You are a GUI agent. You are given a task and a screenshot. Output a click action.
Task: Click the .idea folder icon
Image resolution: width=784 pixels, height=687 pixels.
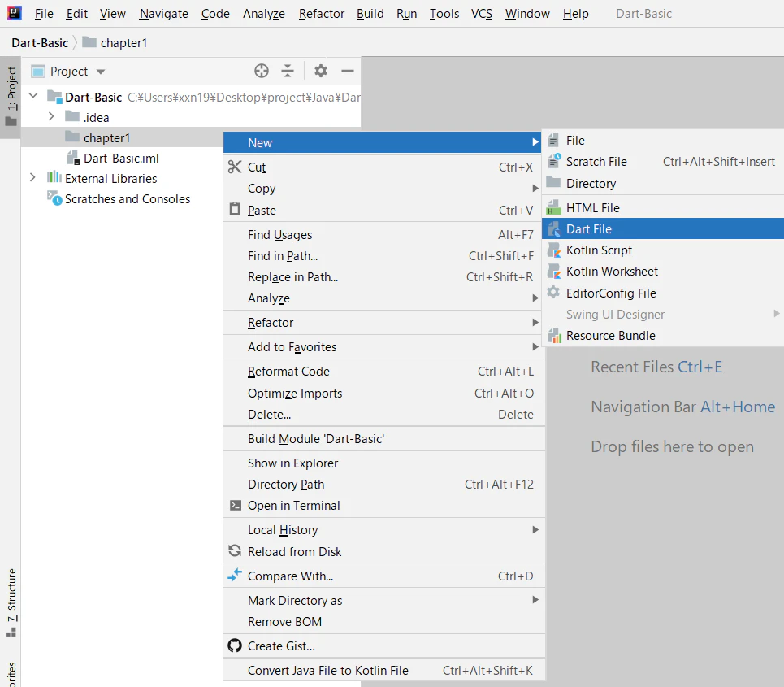pyautogui.click(x=72, y=116)
